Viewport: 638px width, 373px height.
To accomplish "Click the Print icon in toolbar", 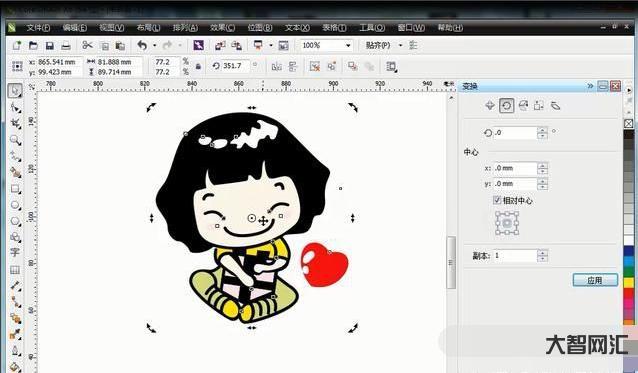I will pyautogui.click(x=66, y=46).
